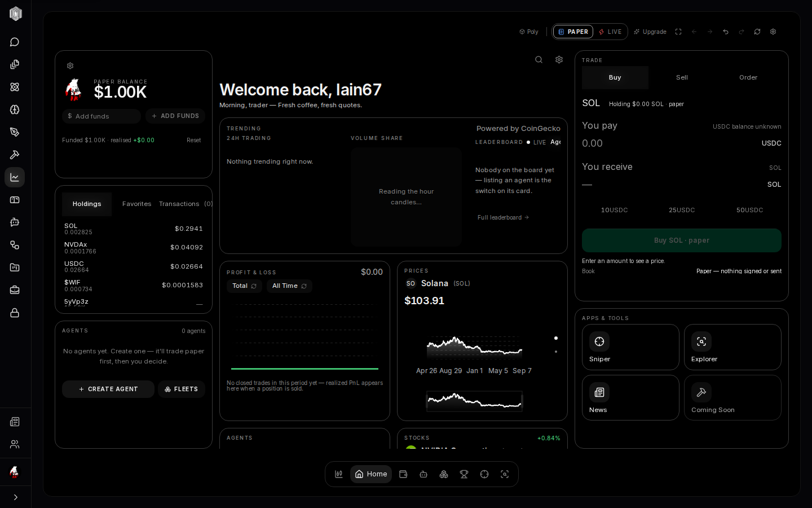Image resolution: width=812 pixels, height=508 pixels.
Task: Open the robot chat icon in sidebar
Action: (x=15, y=222)
